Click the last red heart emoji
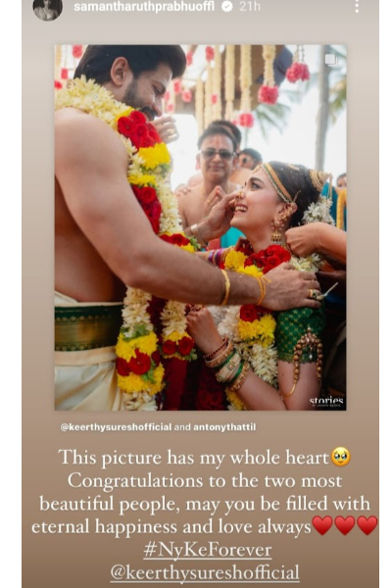392x588 pixels. point(367,525)
